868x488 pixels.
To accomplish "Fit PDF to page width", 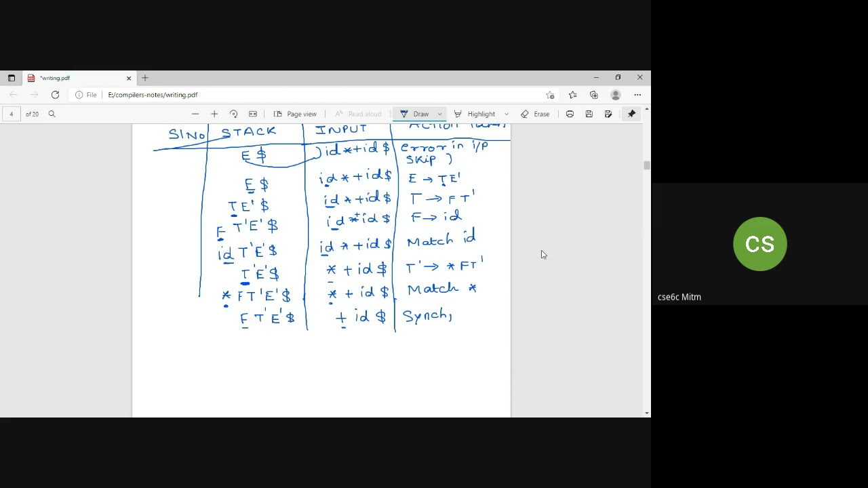I will 253,114.
